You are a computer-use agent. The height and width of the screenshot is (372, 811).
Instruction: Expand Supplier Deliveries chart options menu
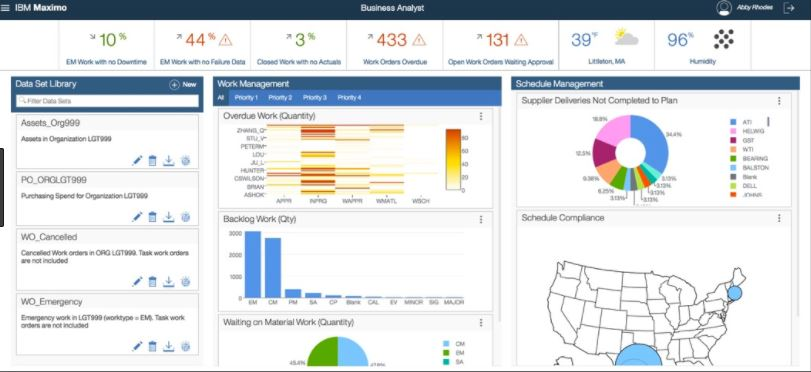(x=779, y=101)
